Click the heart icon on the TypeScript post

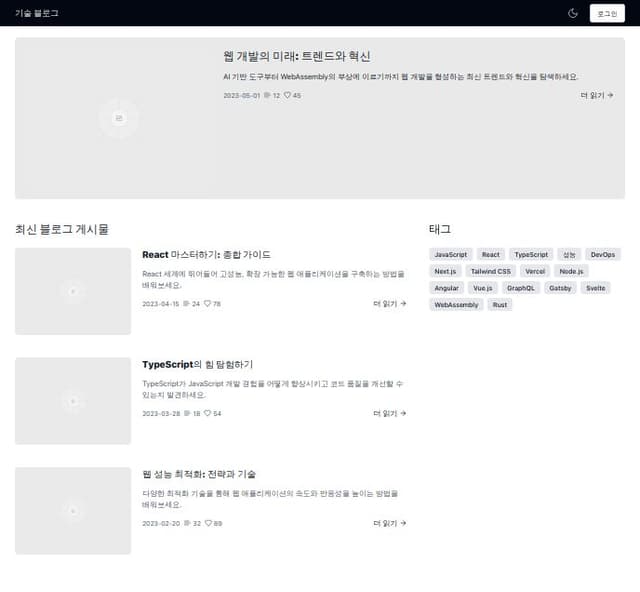click(x=207, y=413)
